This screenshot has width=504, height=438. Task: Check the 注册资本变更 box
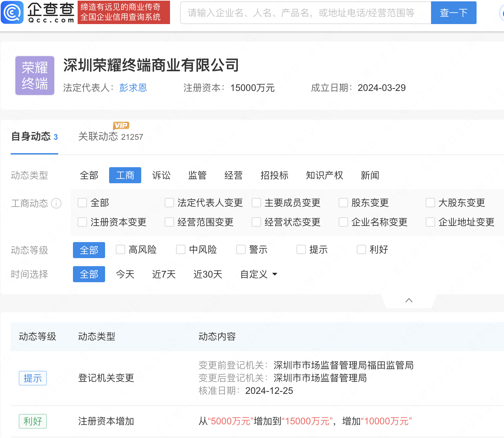[x=82, y=222]
